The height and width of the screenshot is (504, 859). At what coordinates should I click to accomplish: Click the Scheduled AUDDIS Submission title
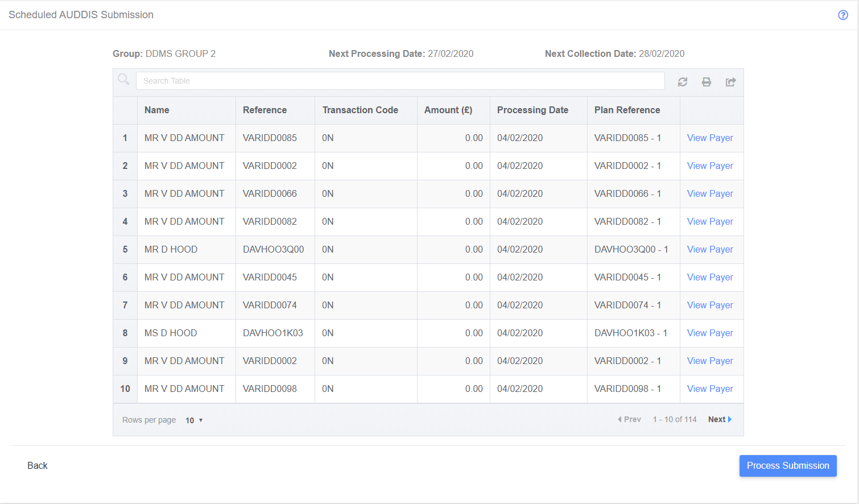81,15
